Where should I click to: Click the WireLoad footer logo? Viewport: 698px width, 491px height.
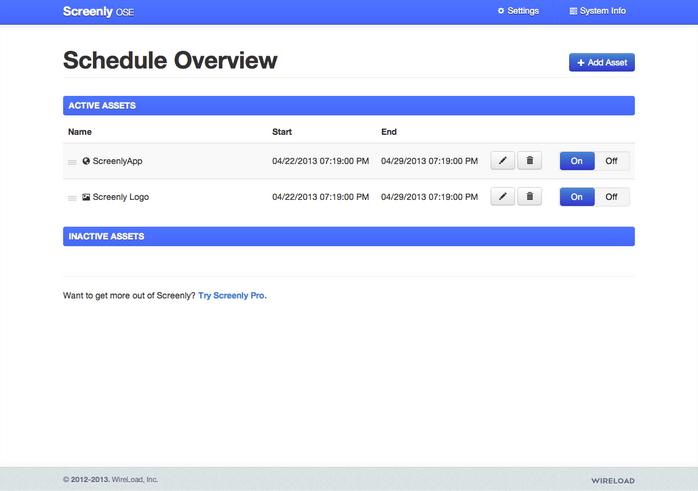(x=613, y=481)
